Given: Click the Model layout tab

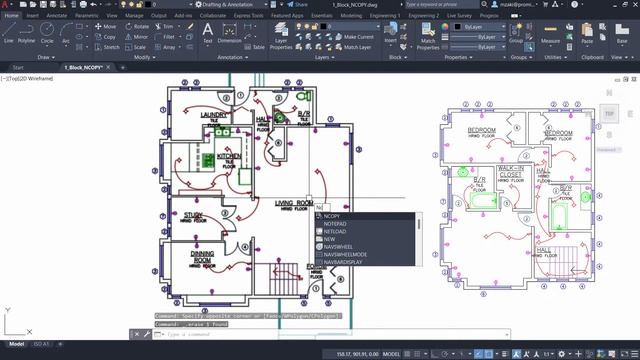Looking at the screenshot, I should point(16,344).
